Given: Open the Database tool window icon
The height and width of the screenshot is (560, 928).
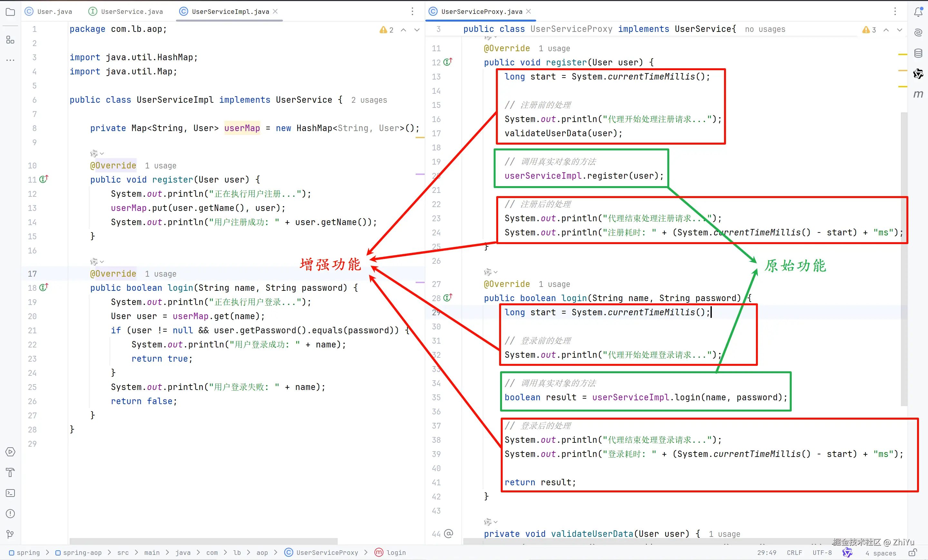Looking at the screenshot, I should click(x=918, y=53).
